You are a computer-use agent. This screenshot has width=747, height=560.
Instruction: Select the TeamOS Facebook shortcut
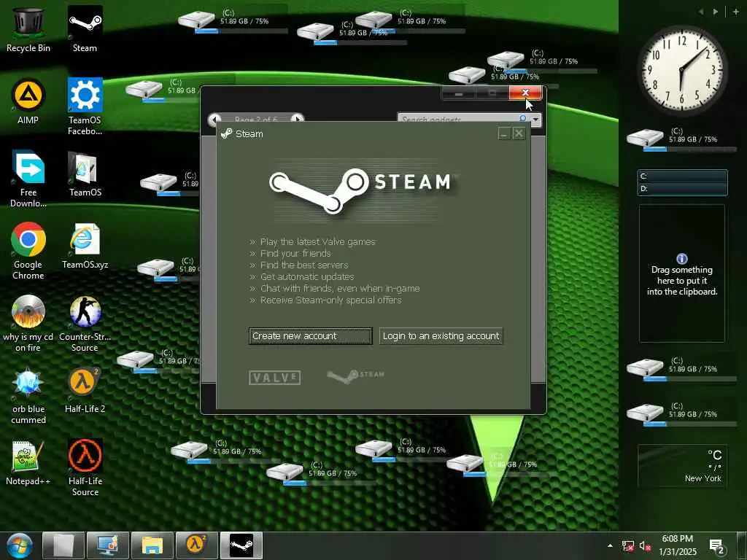pos(85,106)
